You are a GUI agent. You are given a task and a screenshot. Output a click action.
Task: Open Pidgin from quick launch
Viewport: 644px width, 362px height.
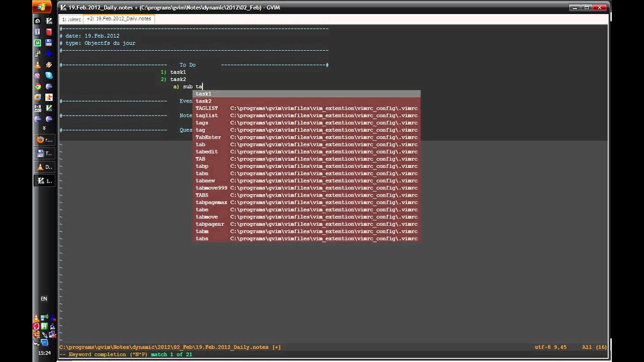37,75
